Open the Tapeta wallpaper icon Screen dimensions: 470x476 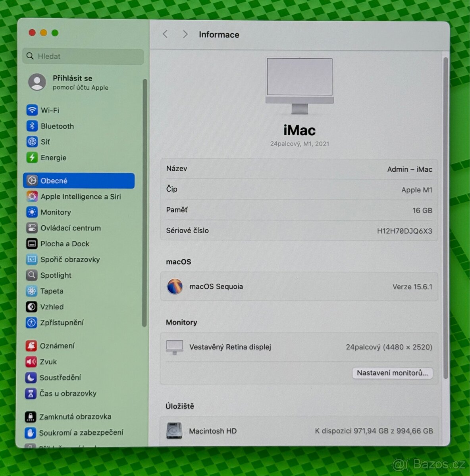click(32, 291)
